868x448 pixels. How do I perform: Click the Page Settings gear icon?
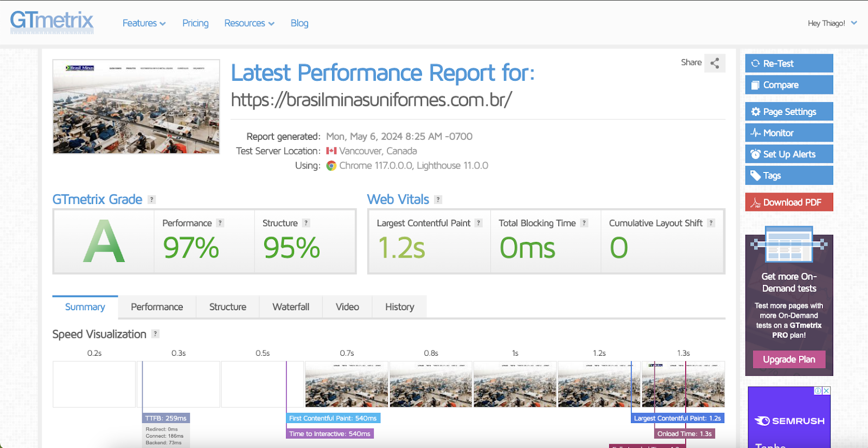click(x=755, y=112)
